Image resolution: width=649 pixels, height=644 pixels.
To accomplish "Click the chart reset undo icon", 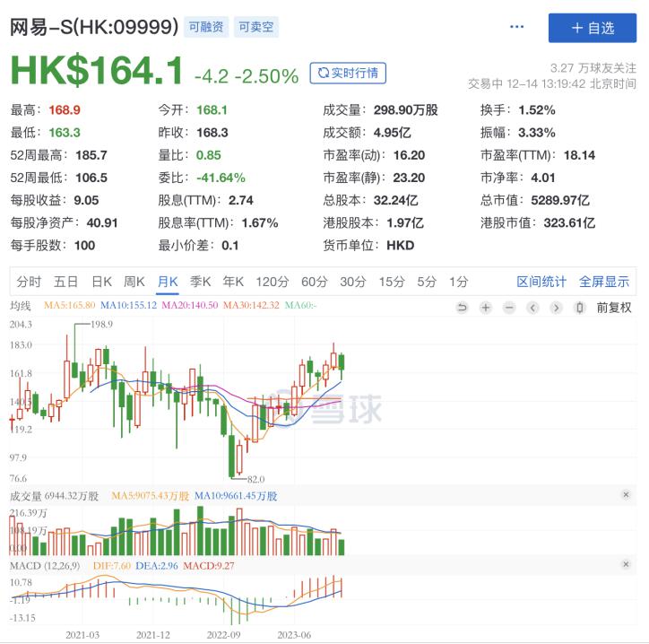I will [462, 308].
